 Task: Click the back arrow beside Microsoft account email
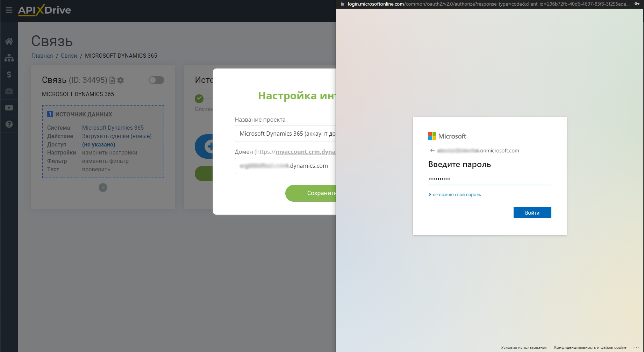click(432, 150)
